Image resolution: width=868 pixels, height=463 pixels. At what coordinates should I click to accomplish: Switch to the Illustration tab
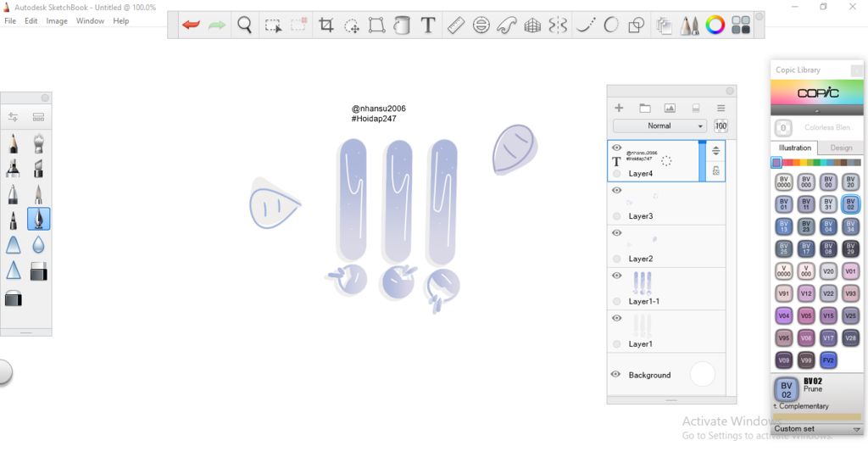click(x=794, y=148)
